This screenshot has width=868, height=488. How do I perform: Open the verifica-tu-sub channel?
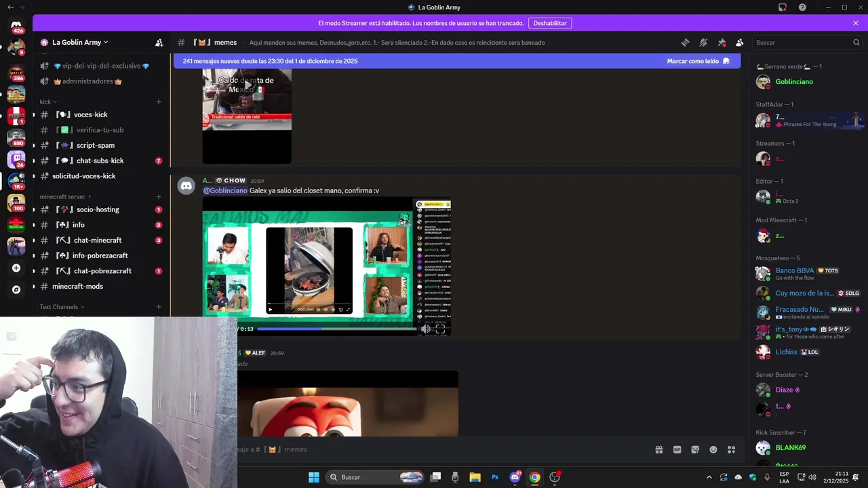(100, 130)
